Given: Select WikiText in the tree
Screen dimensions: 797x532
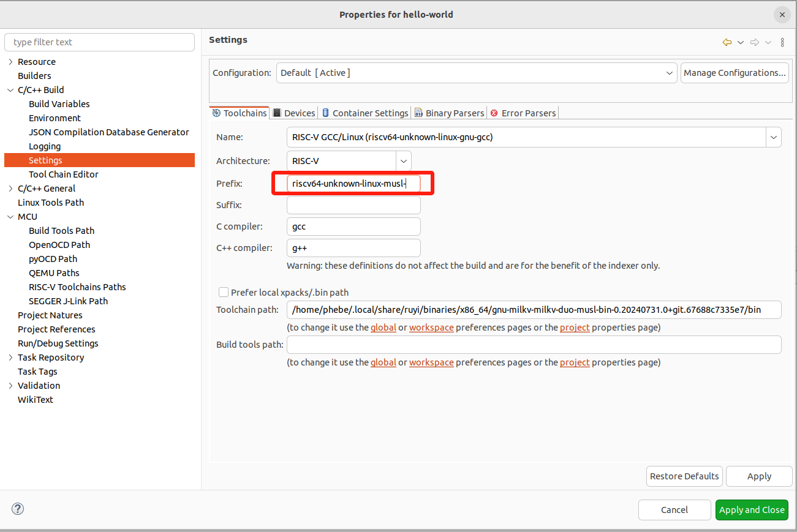Looking at the screenshot, I should click(36, 400).
